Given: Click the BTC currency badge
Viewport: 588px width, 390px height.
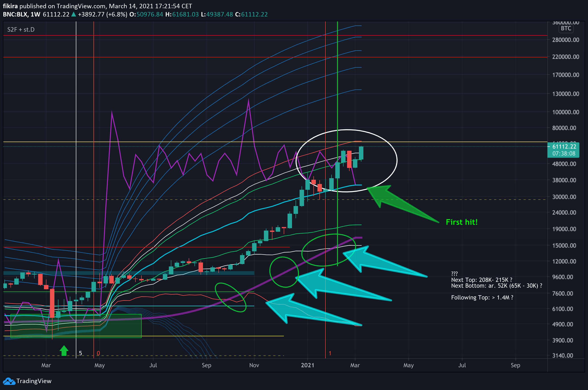Looking at the screenshot, I should pos(566,28).
